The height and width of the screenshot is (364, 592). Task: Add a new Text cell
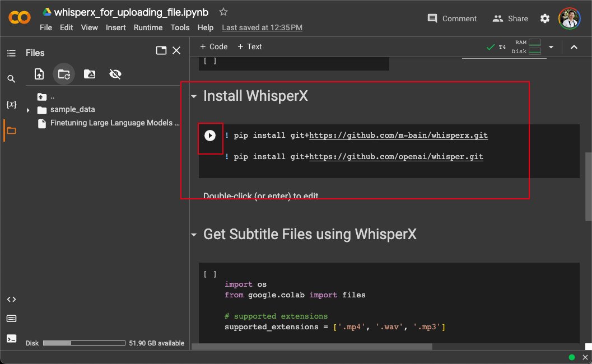[x=250, y=47]
